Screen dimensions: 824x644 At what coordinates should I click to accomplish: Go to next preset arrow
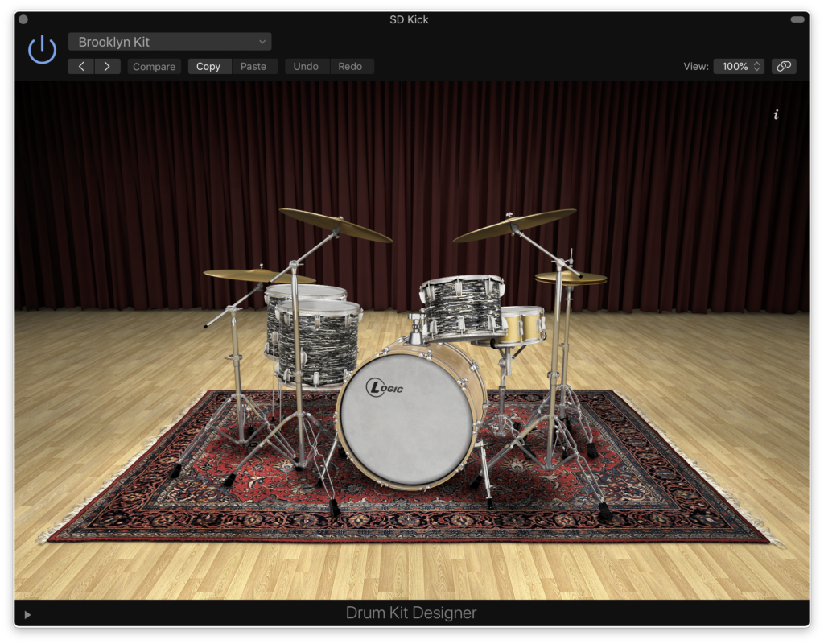tap(107, 67)
